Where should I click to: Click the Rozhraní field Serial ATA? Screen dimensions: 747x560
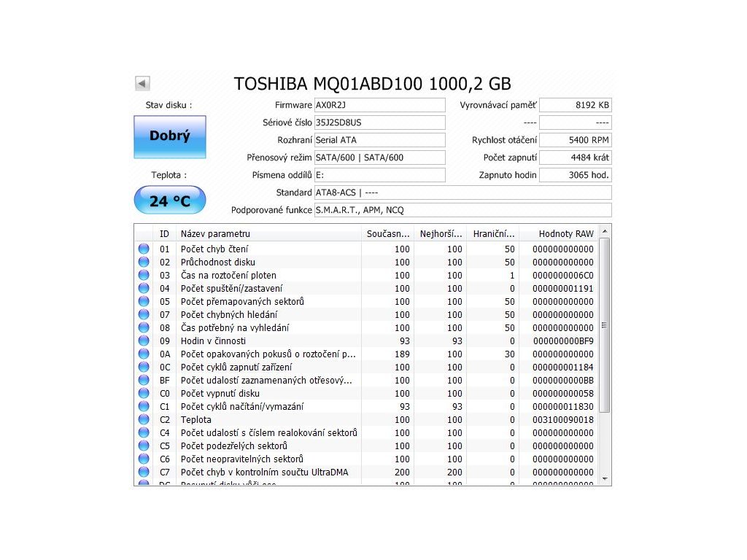[x=379, y=140]
